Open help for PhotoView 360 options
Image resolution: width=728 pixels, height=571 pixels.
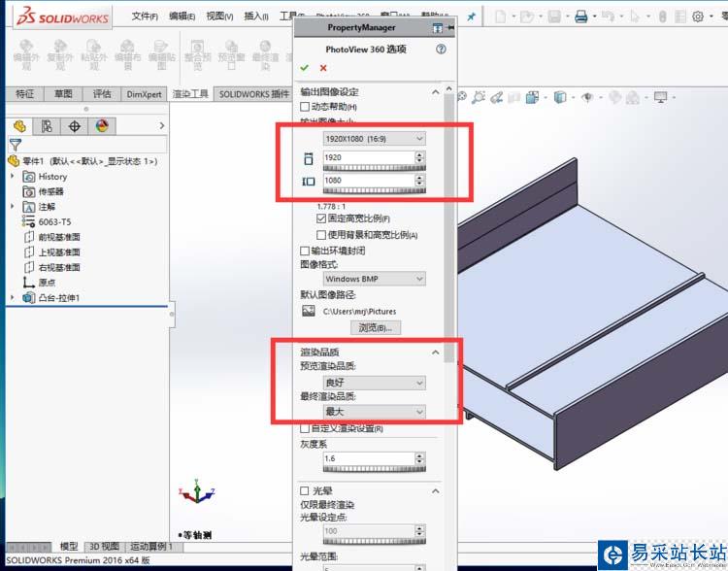click(441, 49)
